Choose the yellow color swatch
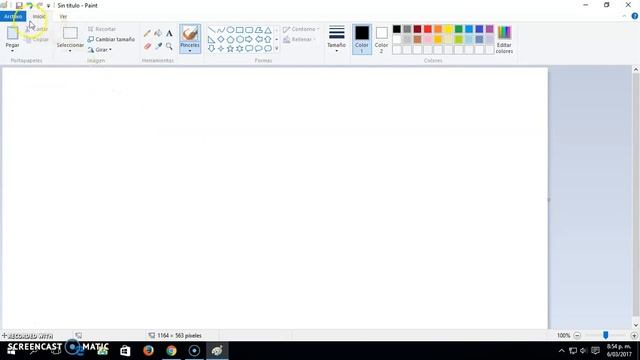Image resolution: width=640 pixels, height=360 pixels. tap(448, 29)
